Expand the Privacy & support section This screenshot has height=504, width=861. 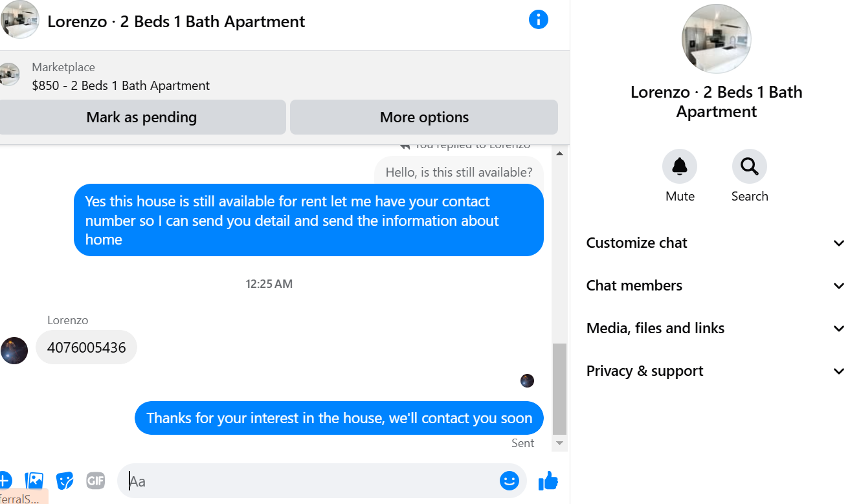pos(715,371)
